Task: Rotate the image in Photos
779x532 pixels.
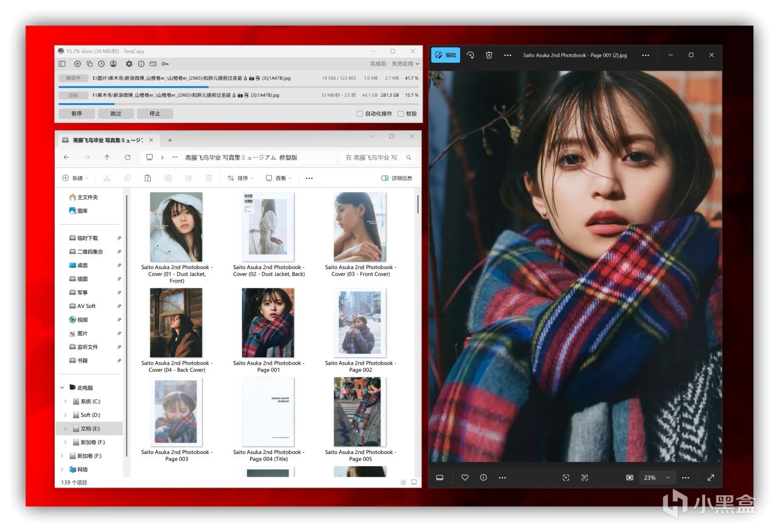Action: (x=470, y=55)
